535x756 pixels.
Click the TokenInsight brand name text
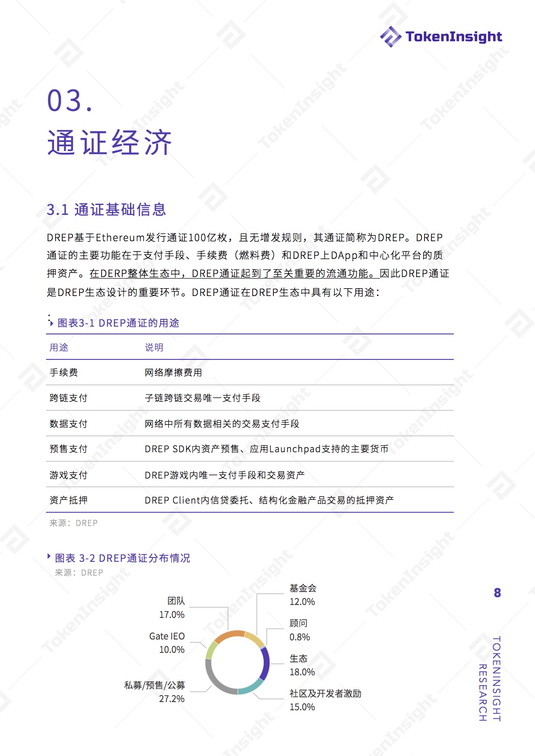coord(454,37)
